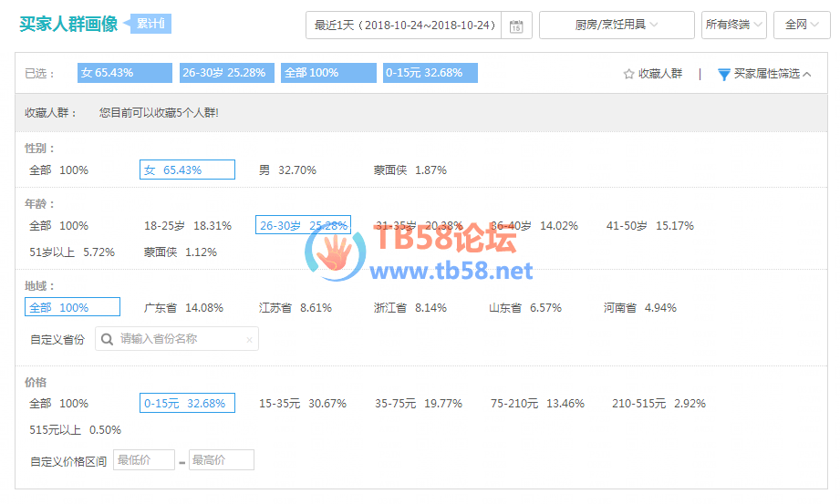The height and width of the screenshot is (504, 840).
Task: Click the blue funnel filter icon
Action: (724, 74)
